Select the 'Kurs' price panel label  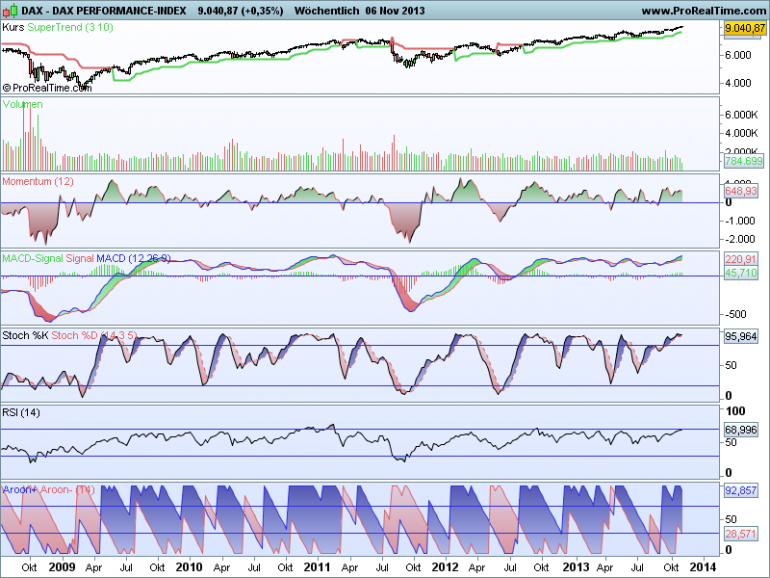click(x=13, y=28)
